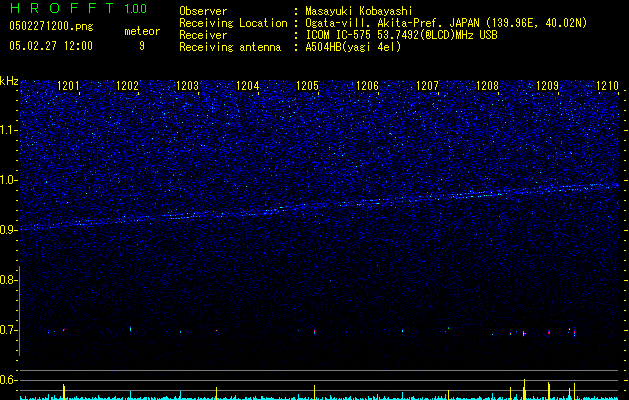Click the 1201 time marker
Viewport: 629px width, 400px height.
68,86
